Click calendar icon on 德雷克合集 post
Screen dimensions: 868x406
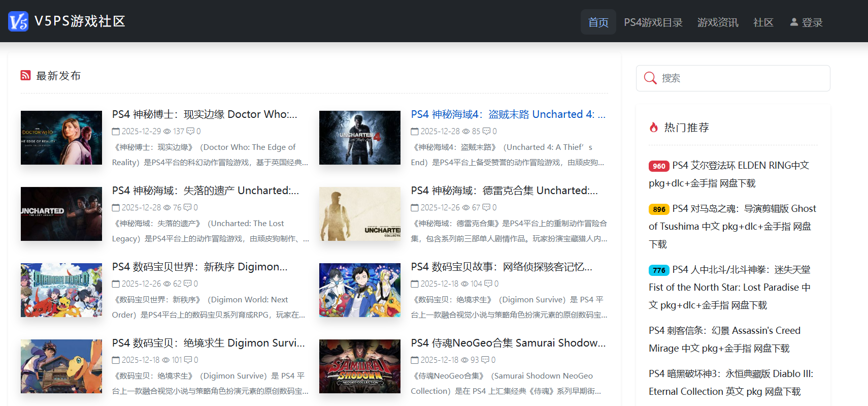point(415,207)
